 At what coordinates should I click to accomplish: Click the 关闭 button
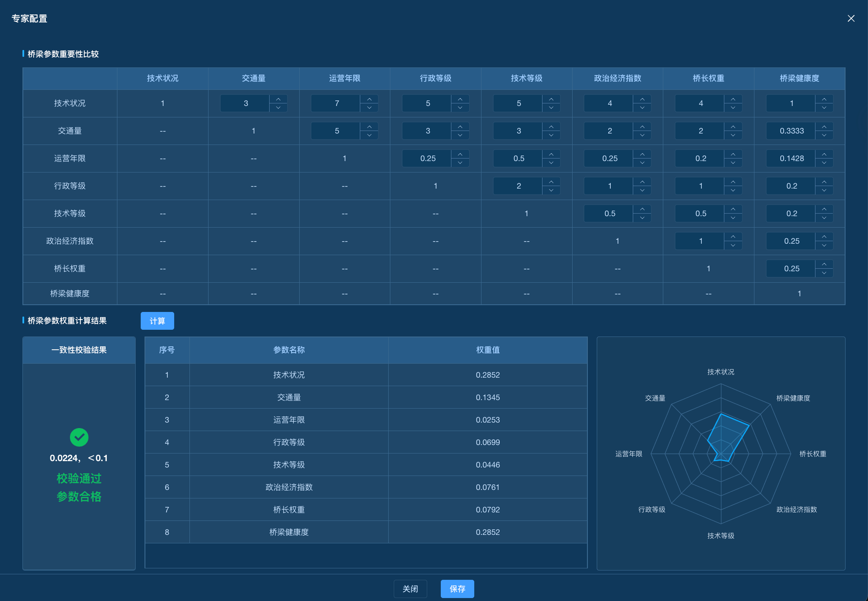click(x=410, y=589)
